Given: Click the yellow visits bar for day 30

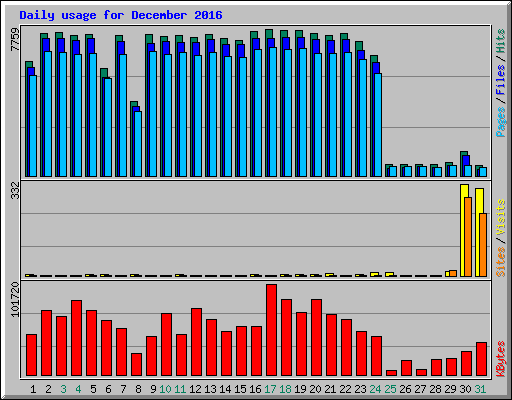Looking at the screenshot, I should click(463, 230).
